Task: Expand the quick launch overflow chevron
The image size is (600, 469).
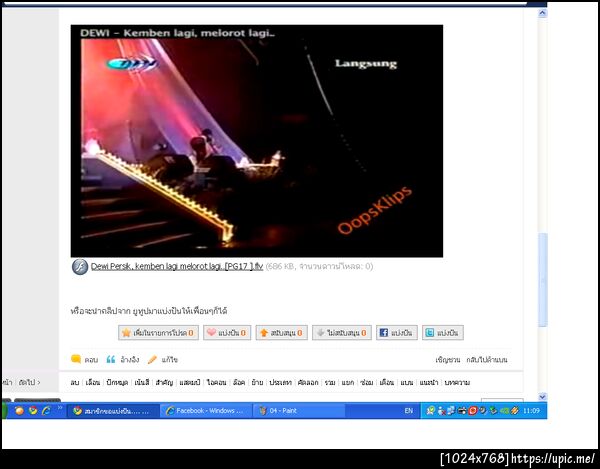Action: [60, 408]
